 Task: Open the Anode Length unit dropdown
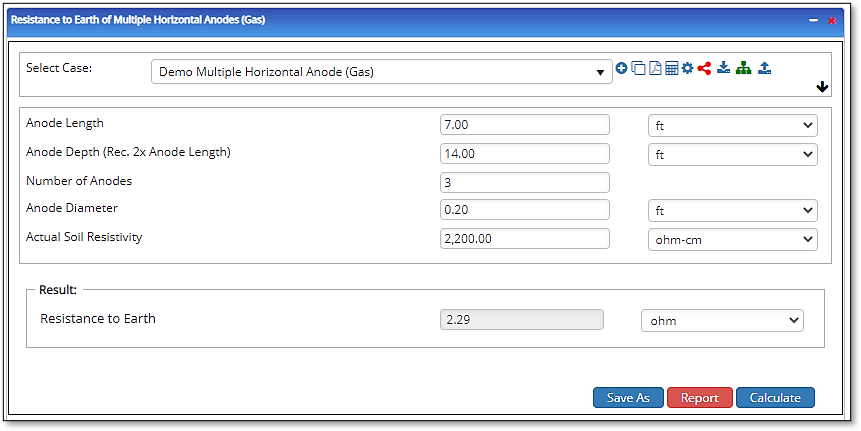tap(732, 126)
